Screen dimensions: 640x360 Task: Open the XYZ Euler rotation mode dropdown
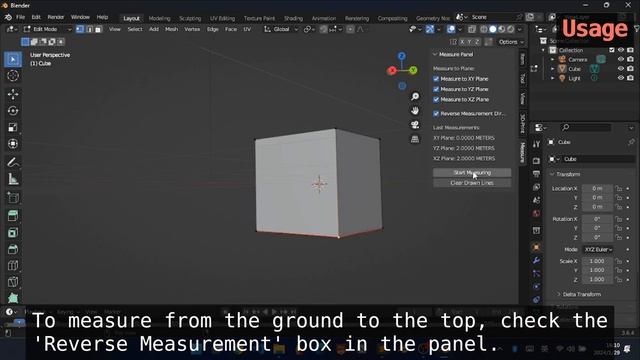tap(598, 249)
